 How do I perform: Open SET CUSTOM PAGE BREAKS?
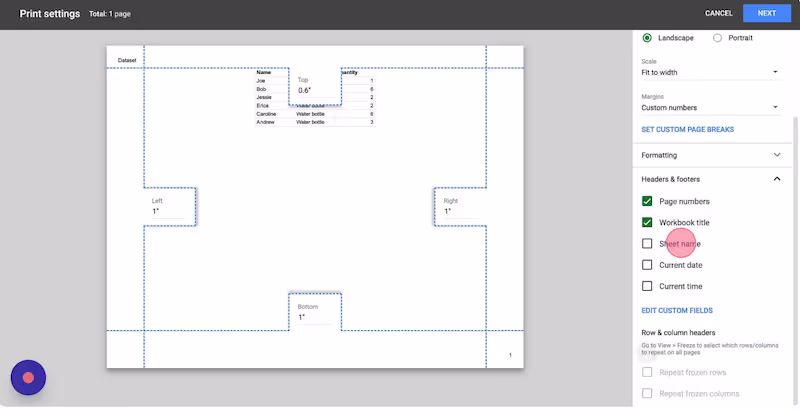pos(687,130)
